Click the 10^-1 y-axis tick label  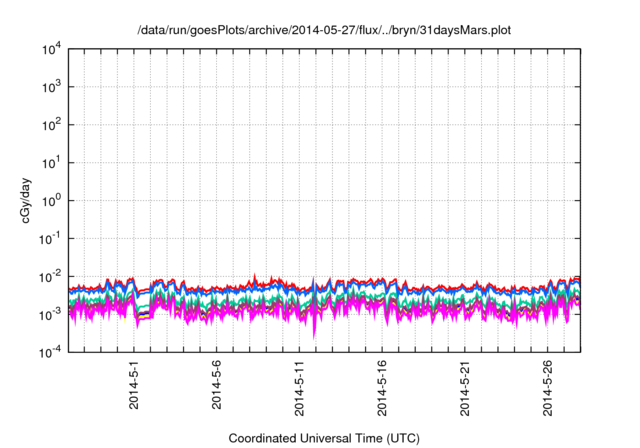pos(51,238)
